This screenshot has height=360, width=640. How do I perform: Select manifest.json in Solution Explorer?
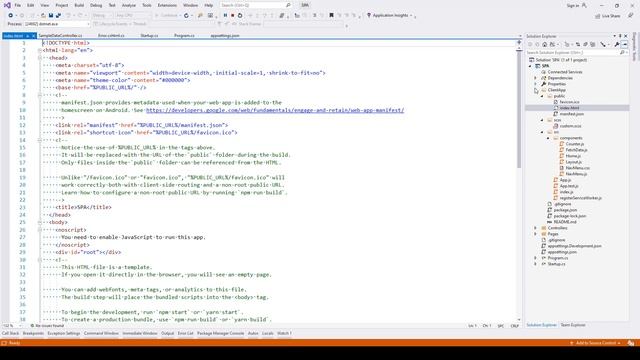tap(571, 114)
